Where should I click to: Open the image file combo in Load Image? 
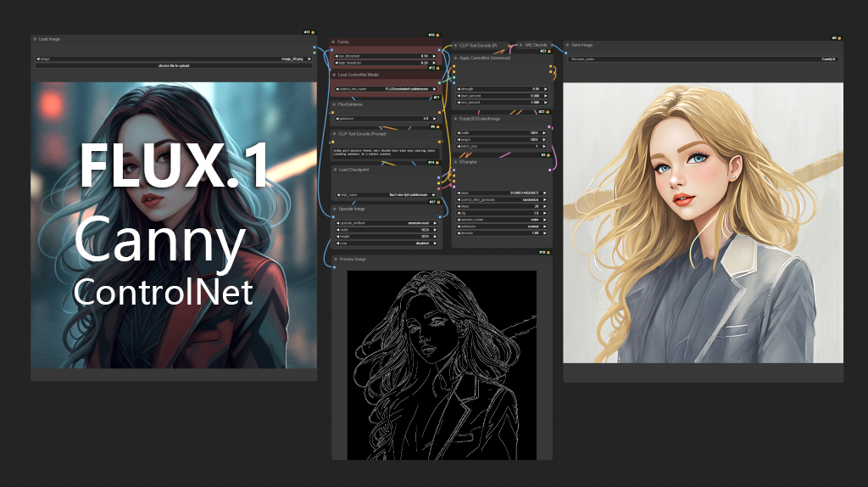[174, 59]
